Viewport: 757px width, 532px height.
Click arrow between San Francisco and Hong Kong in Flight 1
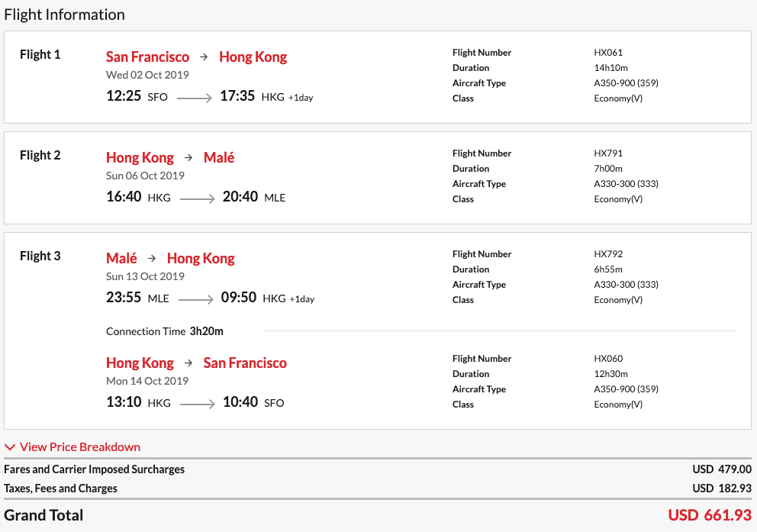pyautogui.click(x=204, y=57)
